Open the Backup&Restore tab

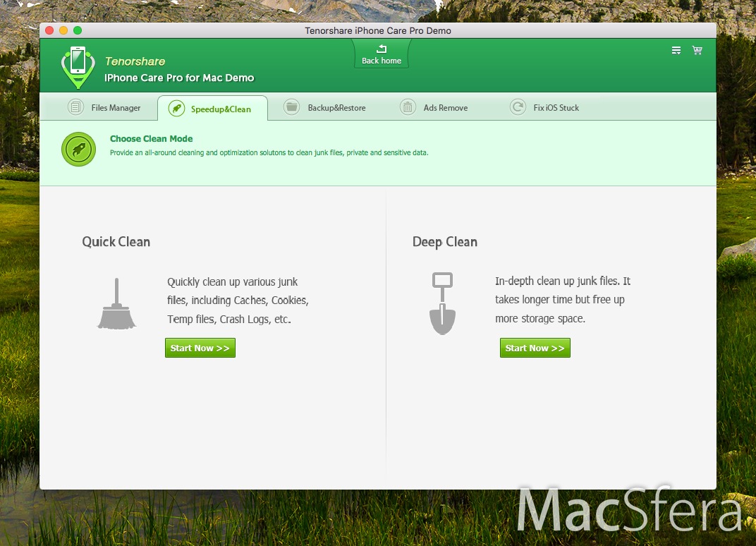click(325, 107)
